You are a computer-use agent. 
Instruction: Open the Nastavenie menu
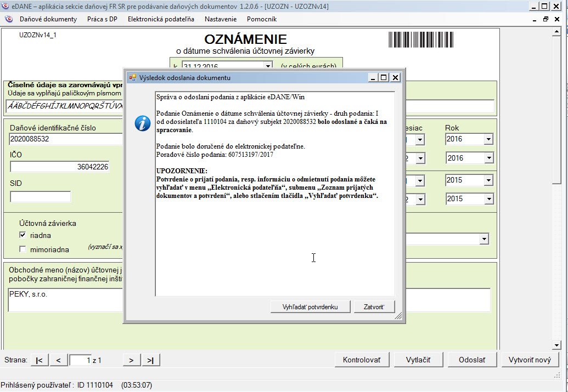[220, 19]
